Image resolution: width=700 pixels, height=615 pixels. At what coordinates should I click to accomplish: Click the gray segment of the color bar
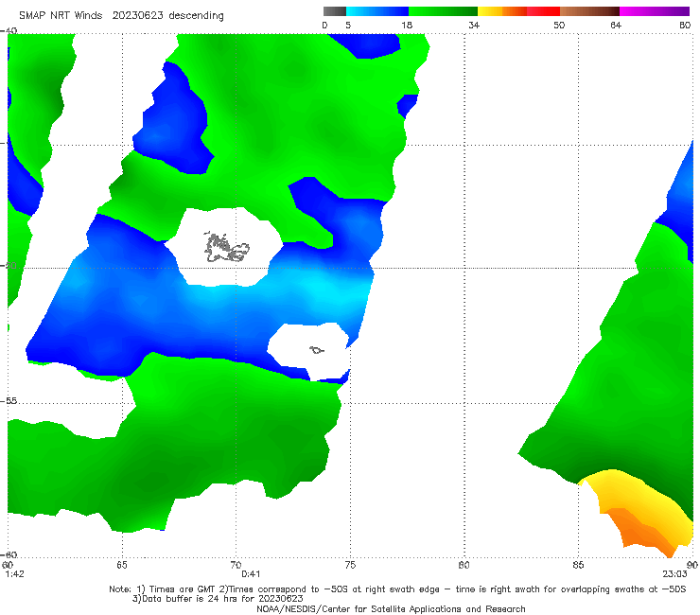point(335,11)
